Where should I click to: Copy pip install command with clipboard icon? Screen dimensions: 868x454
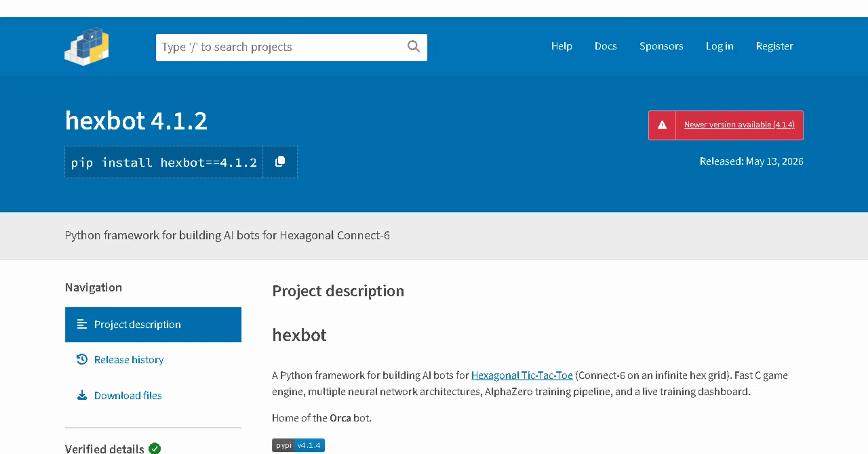click(280, 162)
